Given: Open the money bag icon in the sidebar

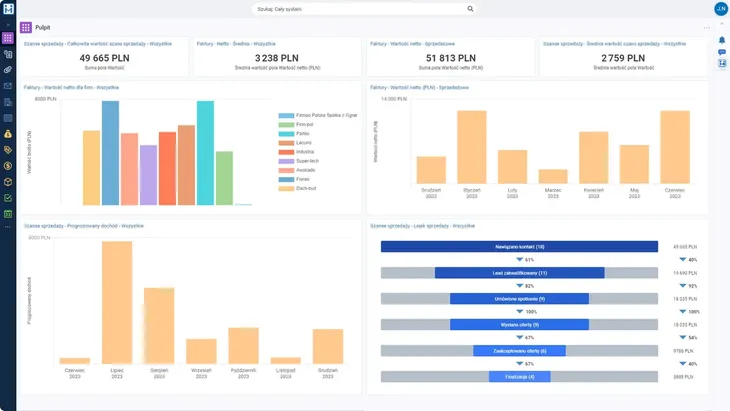Looking at the screenshot, I should point(8,134).
